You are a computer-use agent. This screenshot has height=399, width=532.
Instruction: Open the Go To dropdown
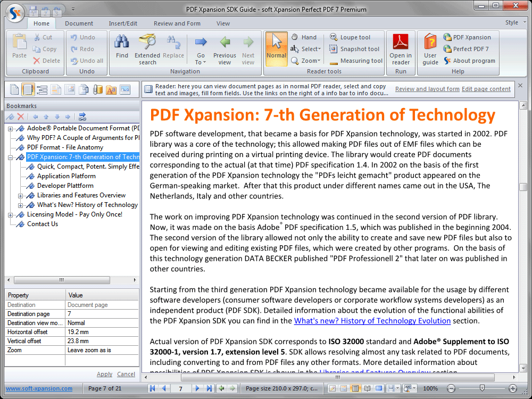(x=201, y=49)
